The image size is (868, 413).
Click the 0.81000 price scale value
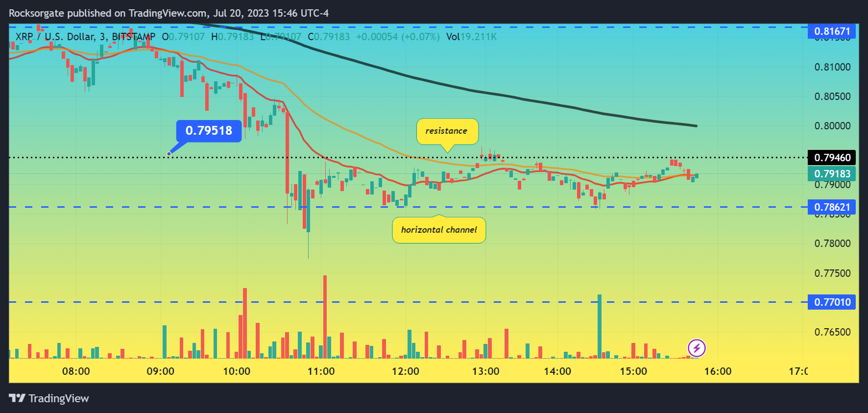click(x=832, y=67)
